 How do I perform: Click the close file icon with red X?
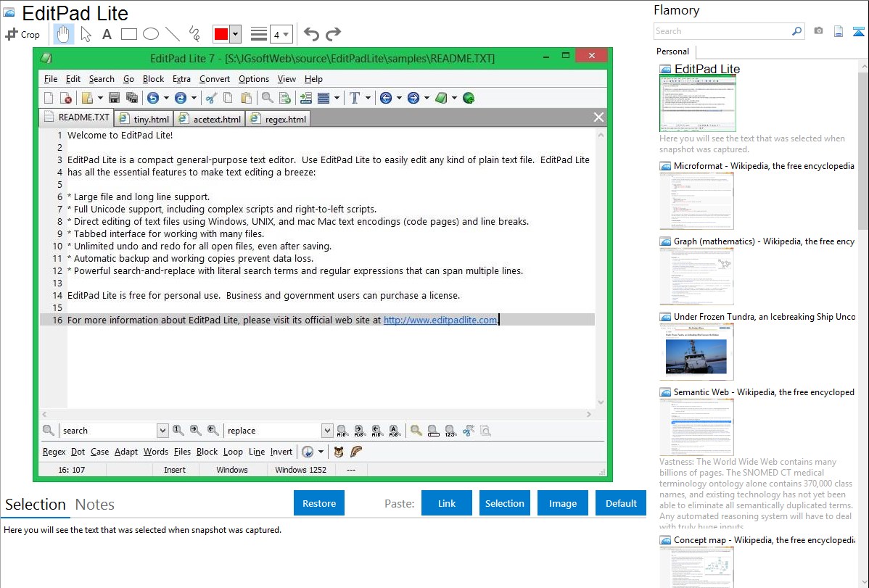(65, 98)
